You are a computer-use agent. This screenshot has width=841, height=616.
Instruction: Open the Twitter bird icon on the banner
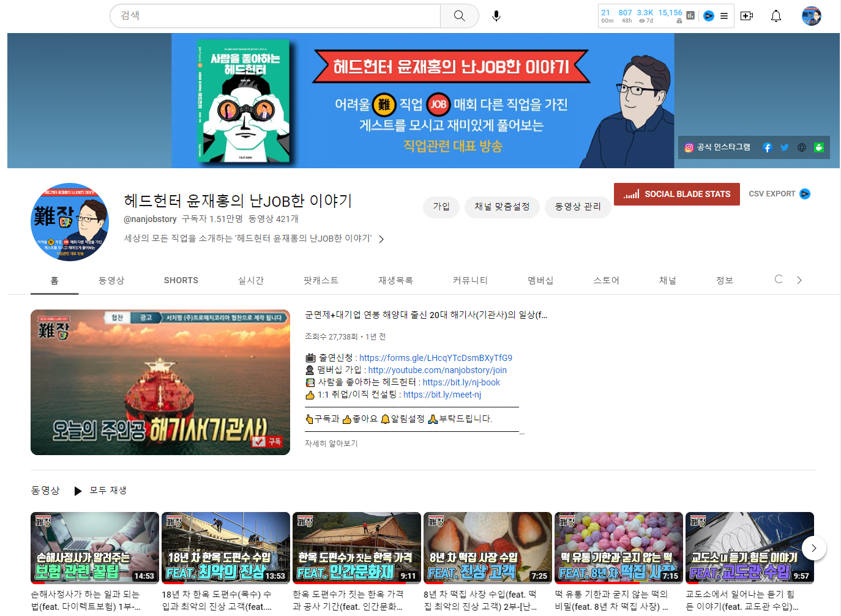(x=785, y=147)
